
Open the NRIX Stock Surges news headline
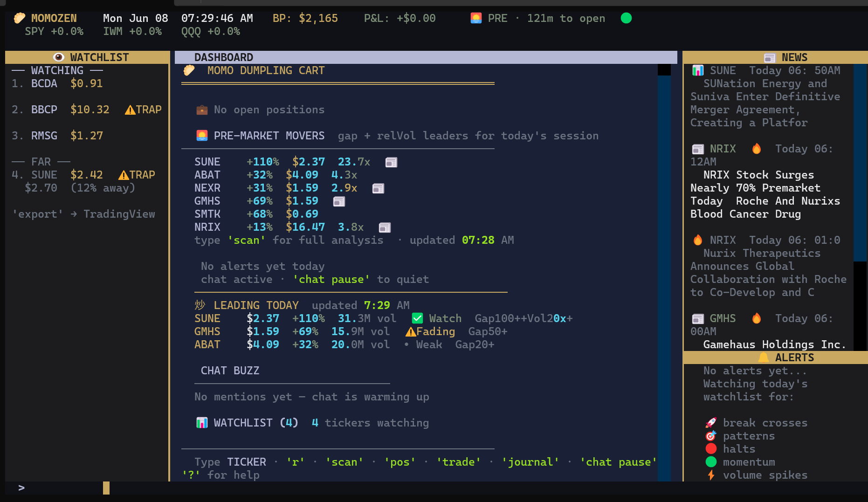click(765, 194)
